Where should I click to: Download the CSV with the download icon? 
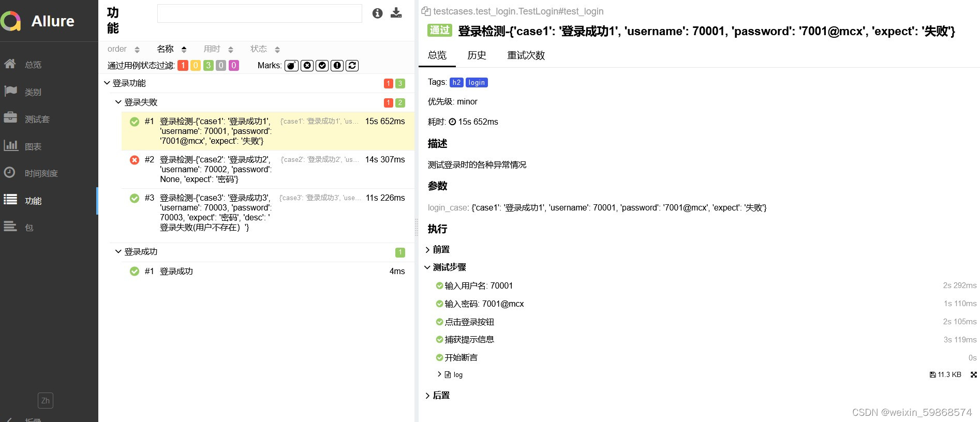[x=396, y=13]
